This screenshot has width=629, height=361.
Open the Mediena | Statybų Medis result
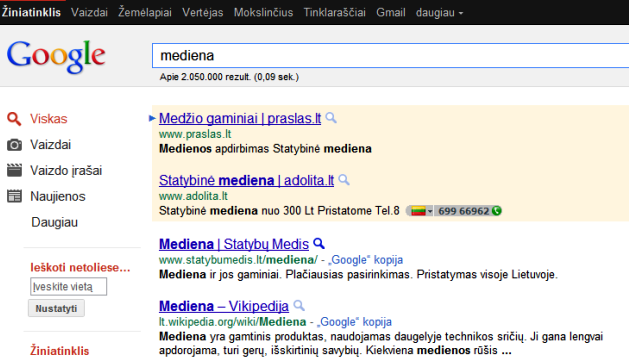(x=234, y=244)
